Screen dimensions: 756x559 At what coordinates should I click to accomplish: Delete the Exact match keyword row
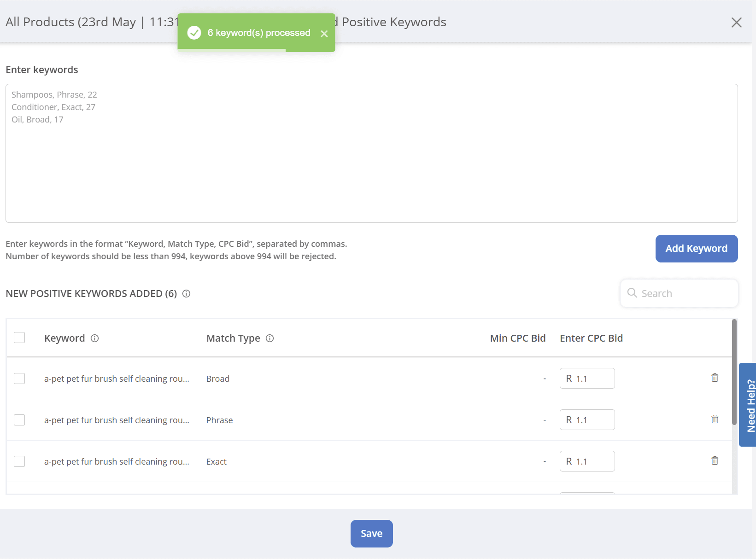(715, 461)
